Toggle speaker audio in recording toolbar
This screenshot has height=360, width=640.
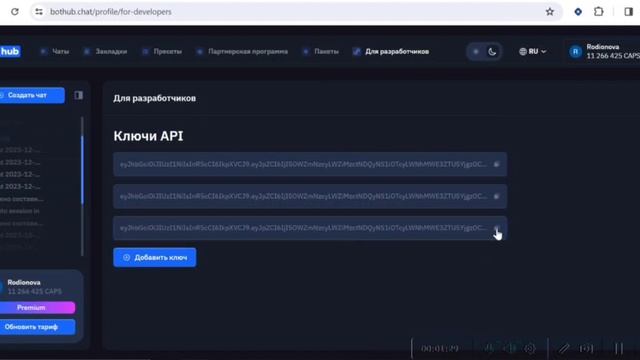[509, 349]
